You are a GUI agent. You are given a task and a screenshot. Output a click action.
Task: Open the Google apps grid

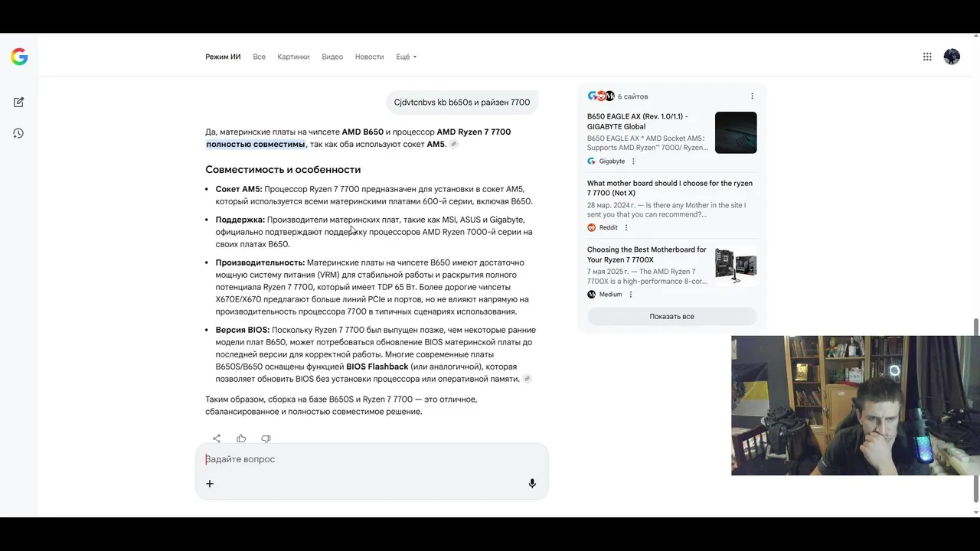tap(927, 57)
